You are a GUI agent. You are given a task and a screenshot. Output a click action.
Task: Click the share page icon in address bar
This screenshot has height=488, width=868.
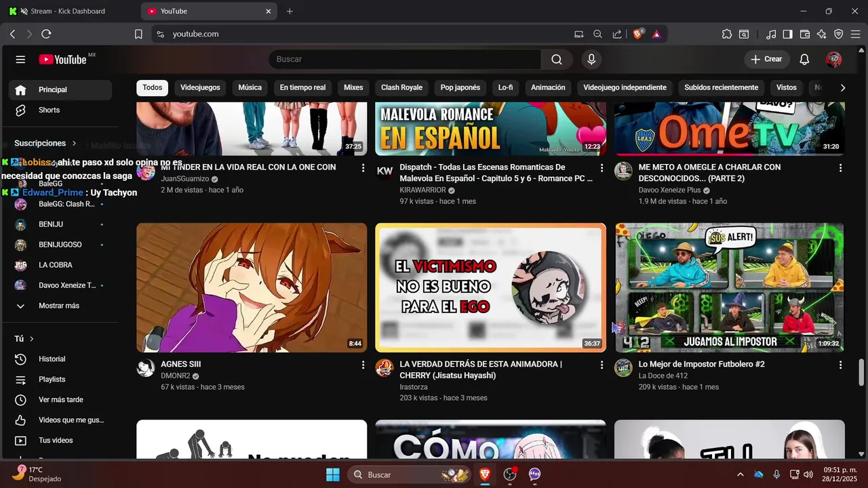point(617,34)
